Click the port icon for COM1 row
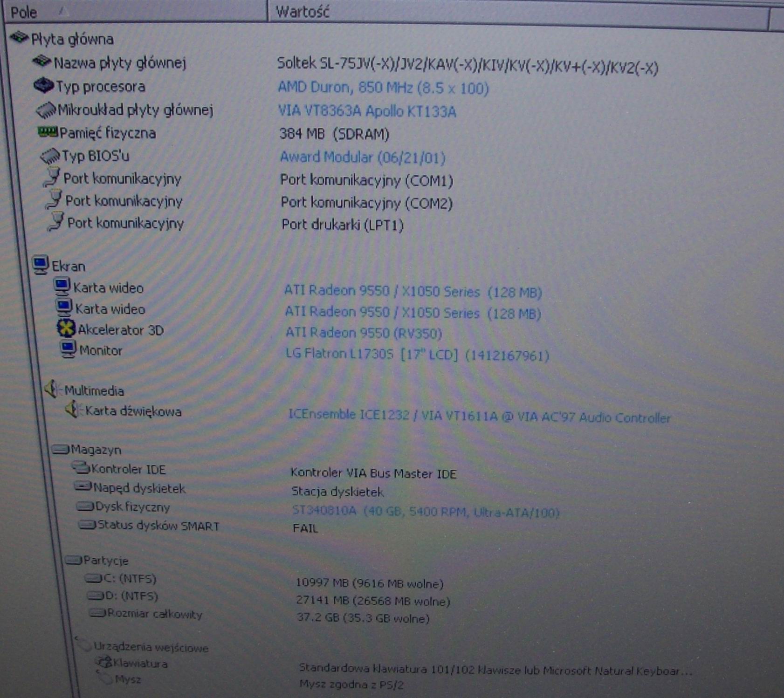 tap(52, 177)
